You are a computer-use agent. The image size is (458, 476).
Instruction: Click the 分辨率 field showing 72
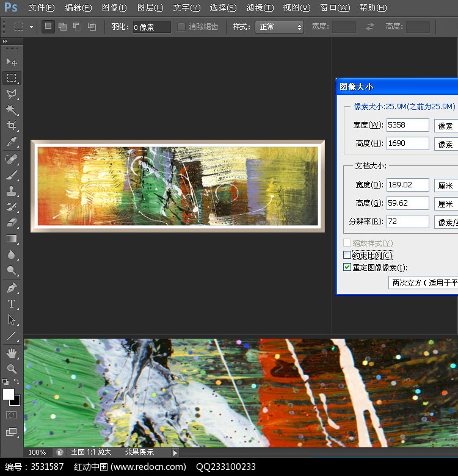407,222
